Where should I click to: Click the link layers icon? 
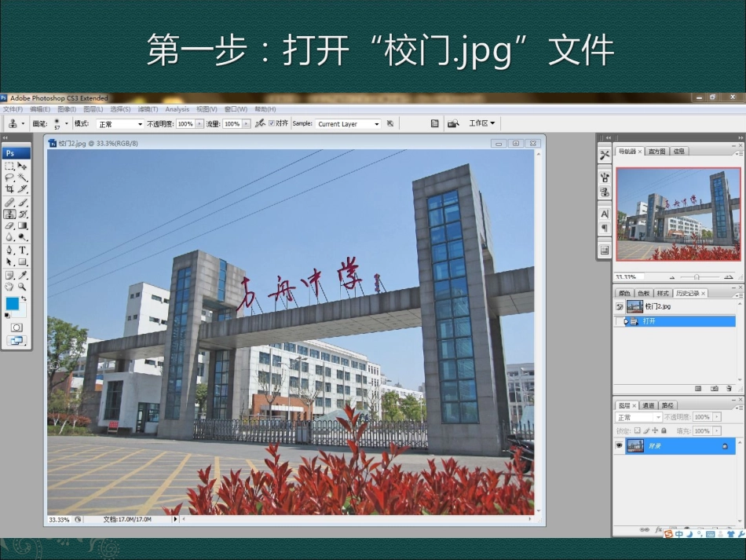[x=644, y=529]
